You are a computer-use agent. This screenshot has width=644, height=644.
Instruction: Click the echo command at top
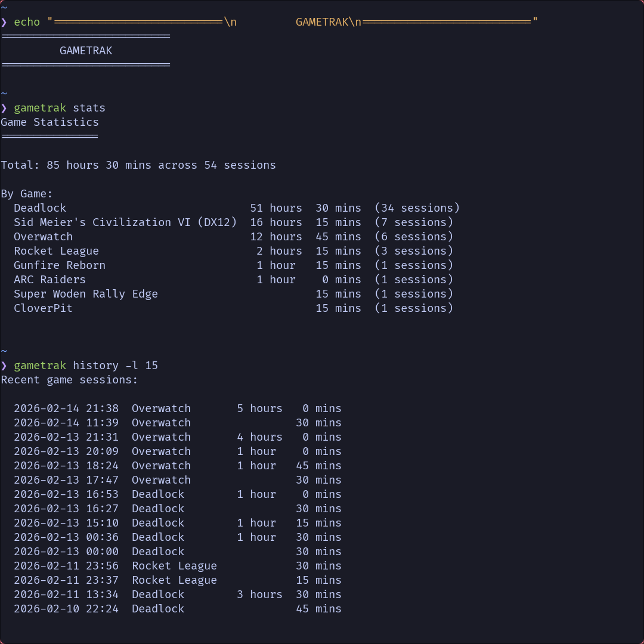(x=275, y=22)
